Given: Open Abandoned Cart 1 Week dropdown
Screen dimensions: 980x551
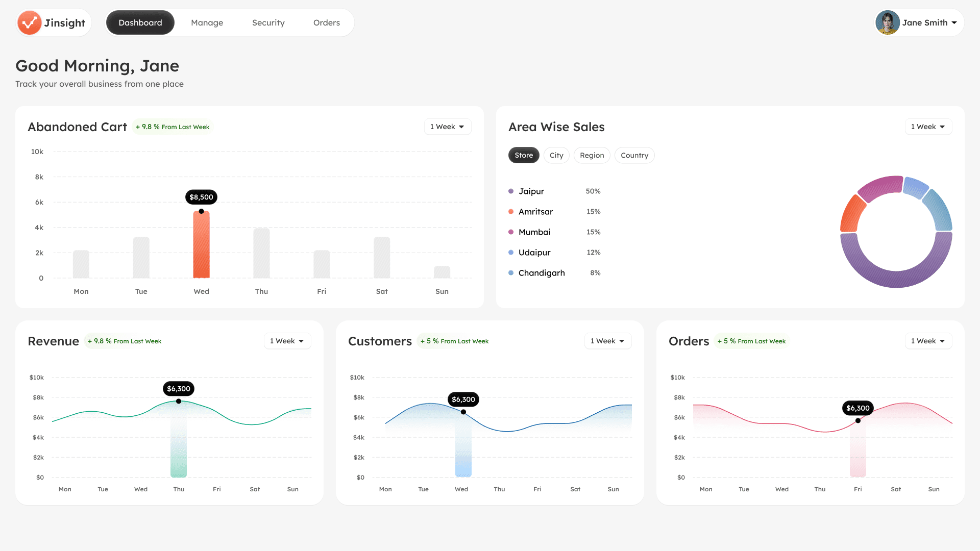Looking at the screenshot, I should pos(447,127).
